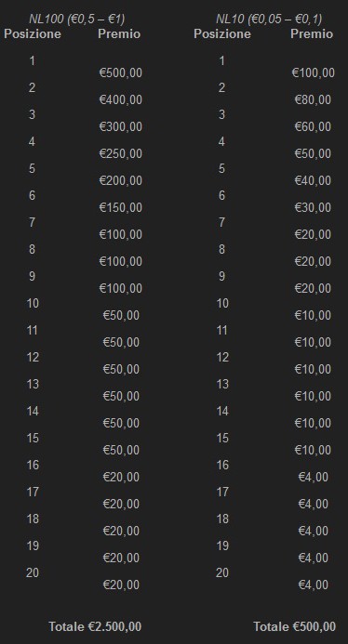Select position 16 in the NL10 table
348x644 pixels.
pyautogui.click(x=222, y=465)
